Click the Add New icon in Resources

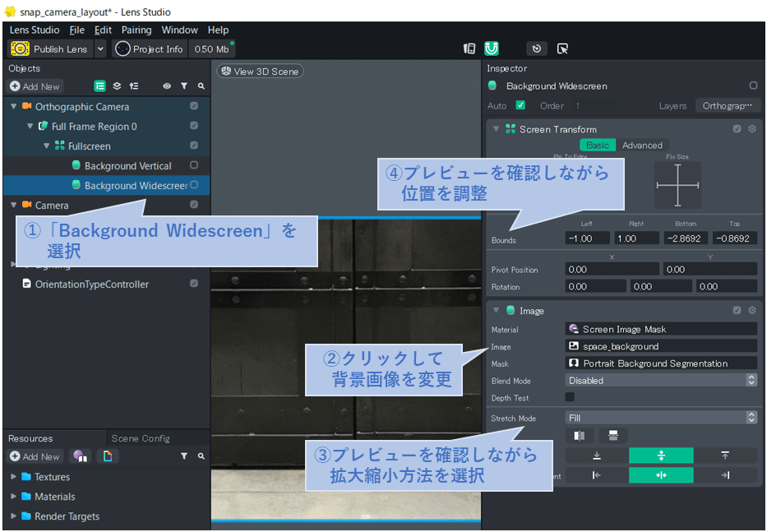[16, 456]
